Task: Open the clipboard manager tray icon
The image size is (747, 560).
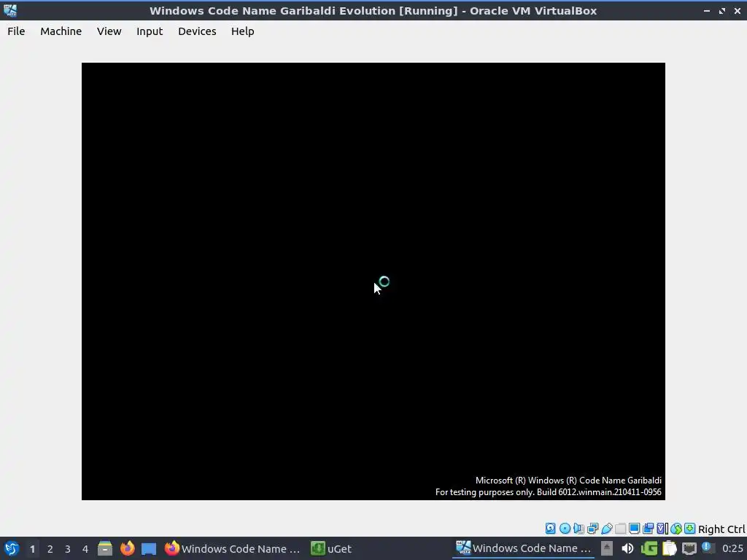Action: click(x=670, y=548)
